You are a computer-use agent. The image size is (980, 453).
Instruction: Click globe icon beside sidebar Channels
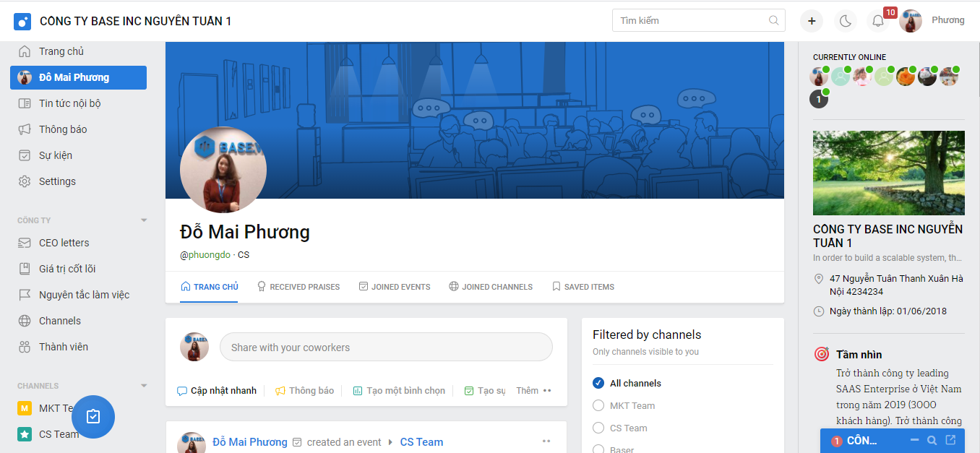pos(25,321)
